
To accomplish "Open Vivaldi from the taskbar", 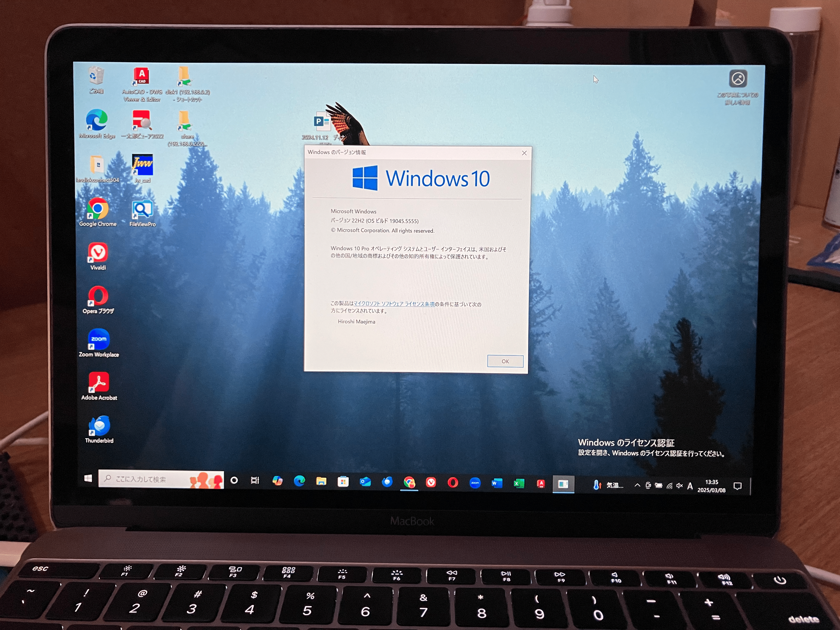I will [x=431, y=483].
